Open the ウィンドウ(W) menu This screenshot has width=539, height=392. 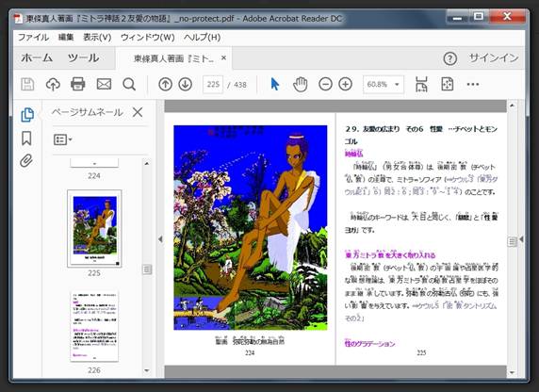pyautogui.click(x=147, y=37)
